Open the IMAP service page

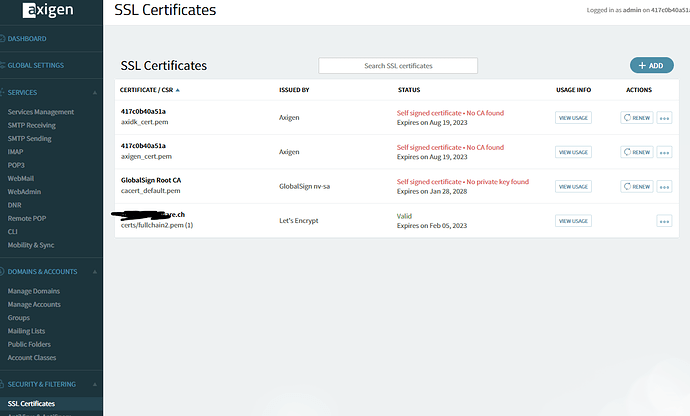15,151
